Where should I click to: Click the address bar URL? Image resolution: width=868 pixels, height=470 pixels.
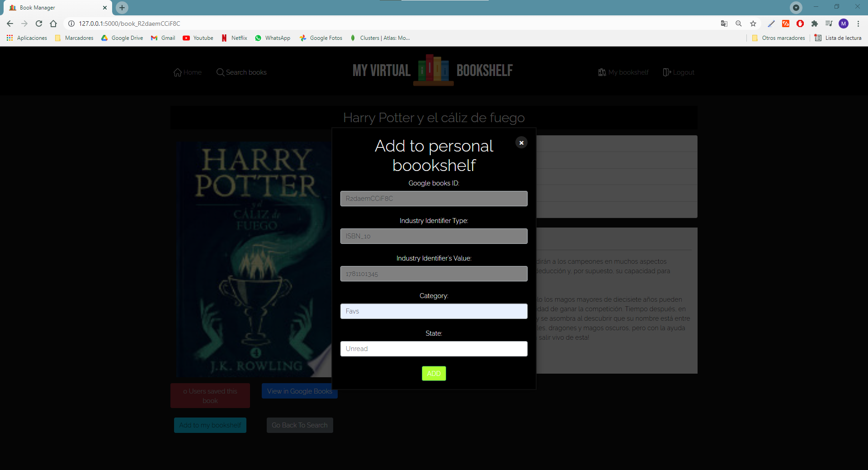pyautogui.click(x=129, y=24)
